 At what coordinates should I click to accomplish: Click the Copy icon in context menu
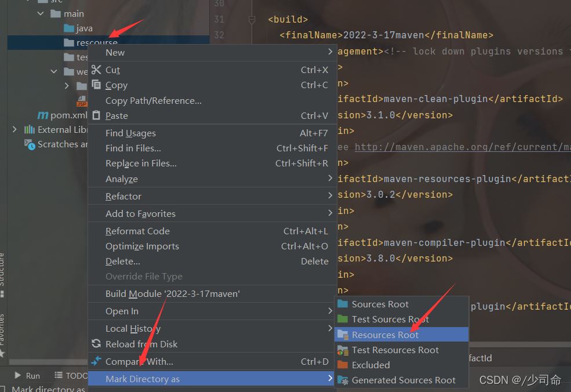coord(96,85)
